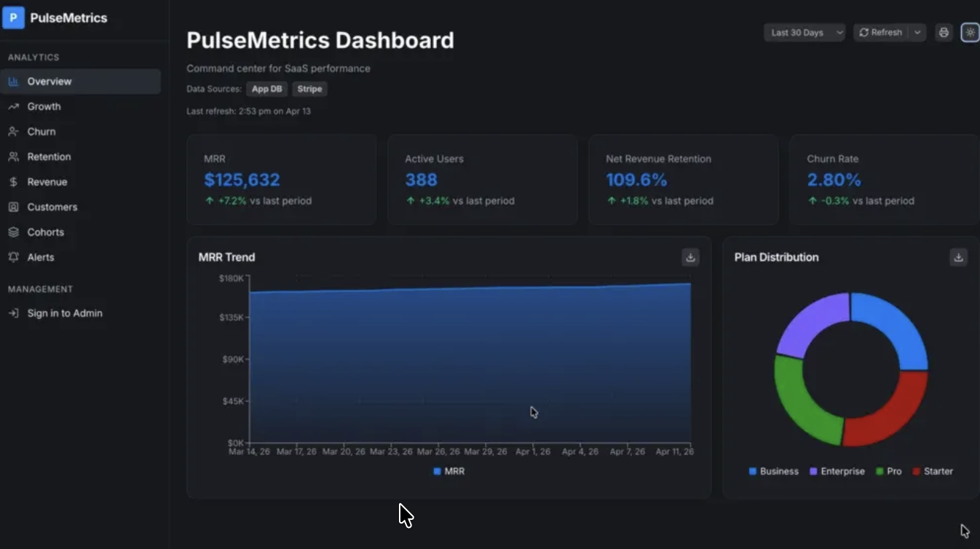View the Cohorts page

(x=80, y=232)
